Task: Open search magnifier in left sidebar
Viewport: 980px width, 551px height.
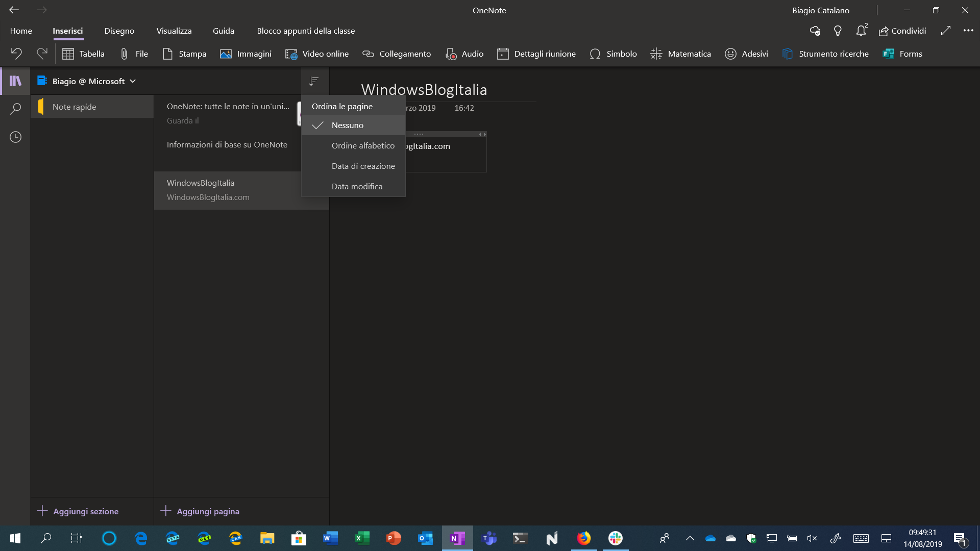Action: (15, 108)
